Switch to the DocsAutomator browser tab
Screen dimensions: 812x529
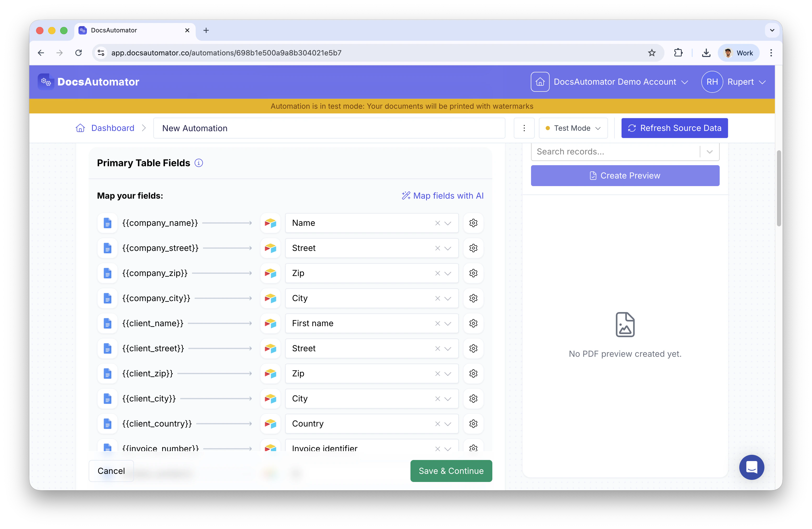click(x=135, y=30)
